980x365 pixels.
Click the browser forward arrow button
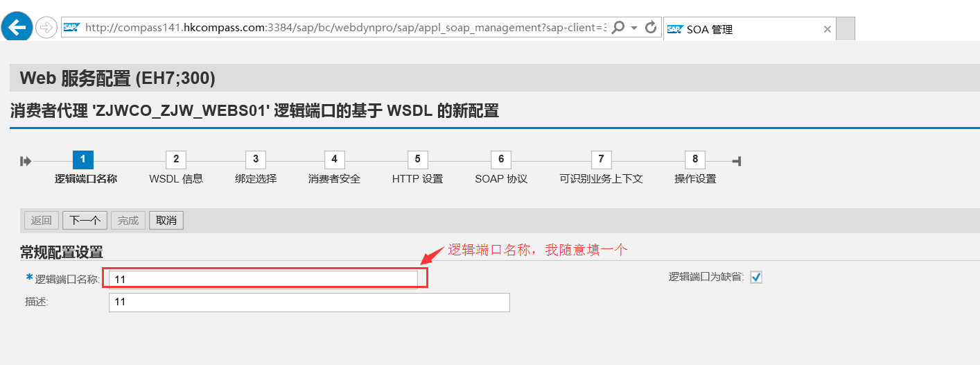(45, 28)
